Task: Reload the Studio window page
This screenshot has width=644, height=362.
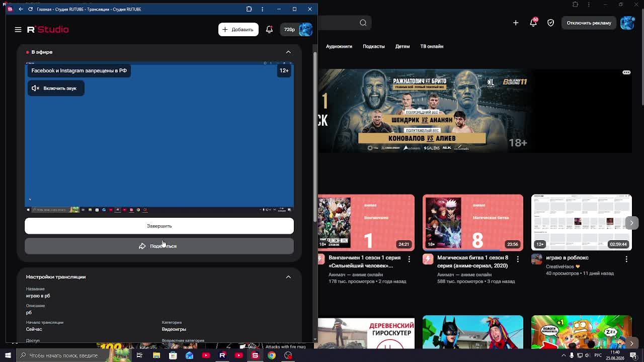Action: tap(30, 9)
